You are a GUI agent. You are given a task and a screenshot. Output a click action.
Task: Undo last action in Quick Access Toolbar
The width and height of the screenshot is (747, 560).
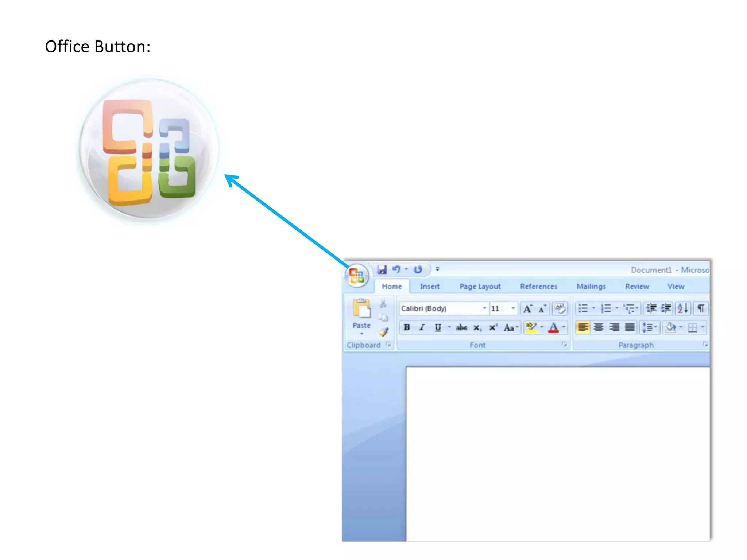pos(396,269)
